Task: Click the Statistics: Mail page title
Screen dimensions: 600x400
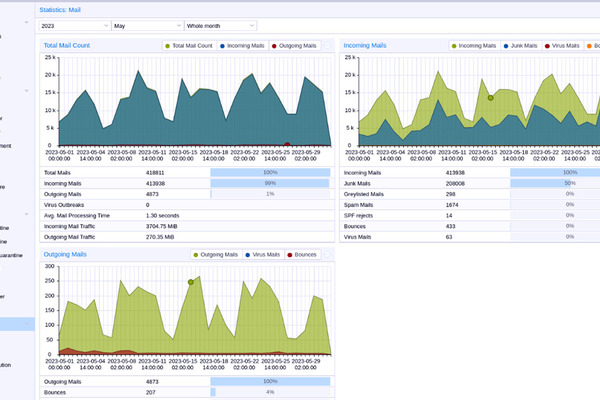Action: [x=60, y=10]
